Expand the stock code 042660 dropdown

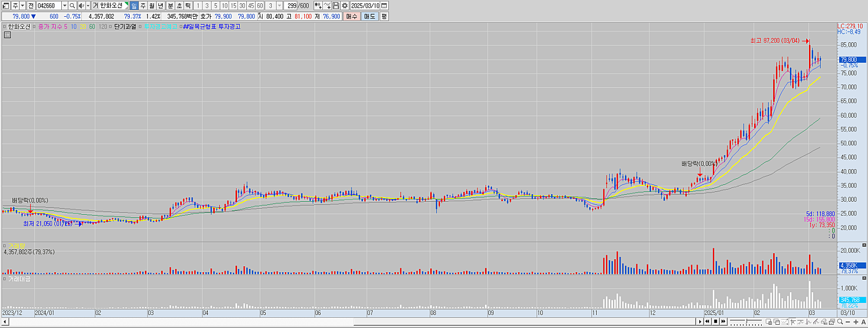(65, 5)
